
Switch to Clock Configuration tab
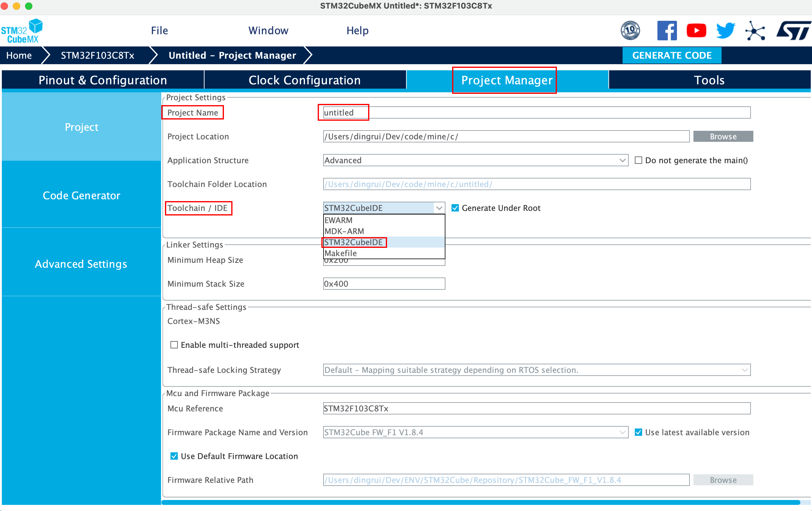(x=305, y=80)
